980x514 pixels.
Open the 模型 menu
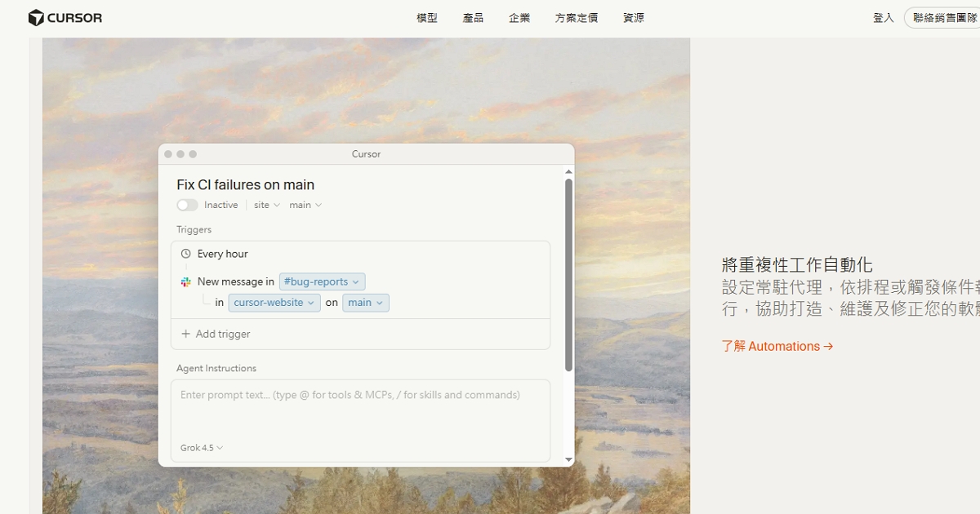coord(427,18)
